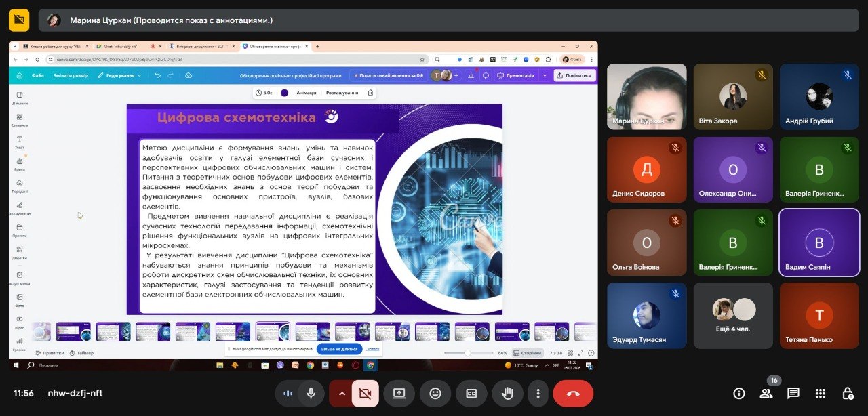
Task: Open meeting details info icon
Action: click(x=739, y=393)
